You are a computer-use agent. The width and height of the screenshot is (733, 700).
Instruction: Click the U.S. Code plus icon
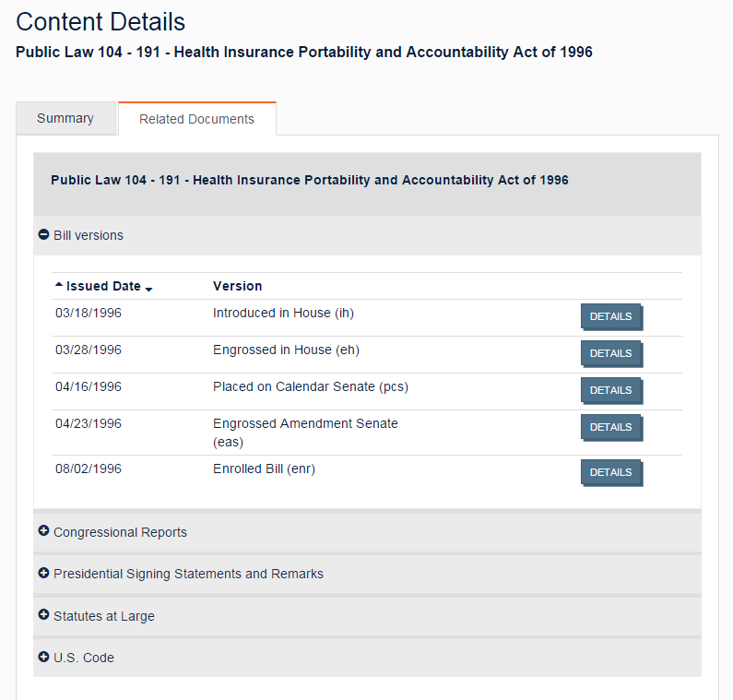(43, 657)
